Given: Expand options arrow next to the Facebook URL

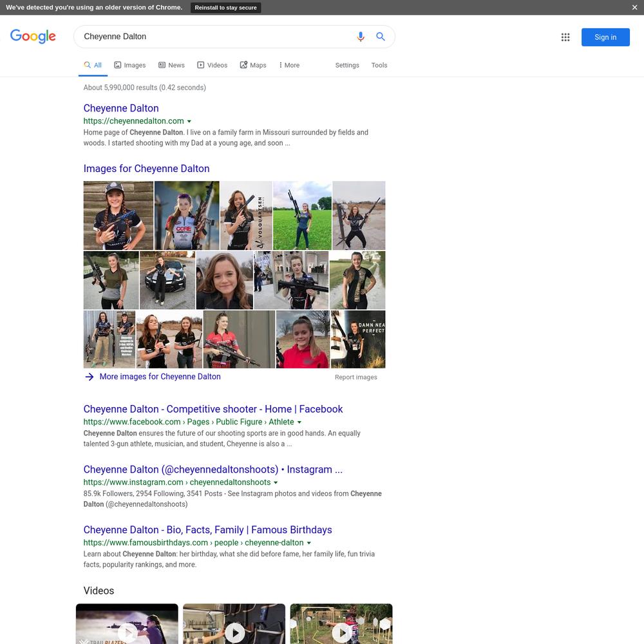Looking at the screenshot, I should tap(299, 422).
